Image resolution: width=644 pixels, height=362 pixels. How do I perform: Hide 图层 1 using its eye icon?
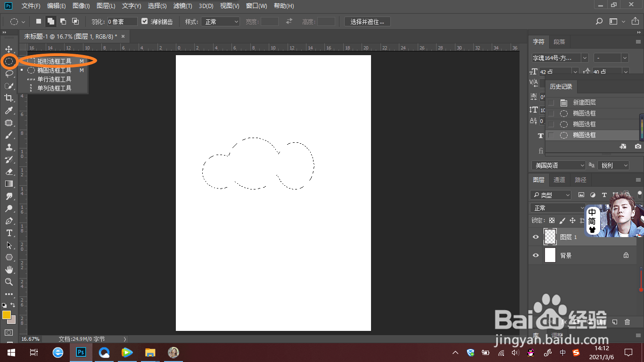536,237
